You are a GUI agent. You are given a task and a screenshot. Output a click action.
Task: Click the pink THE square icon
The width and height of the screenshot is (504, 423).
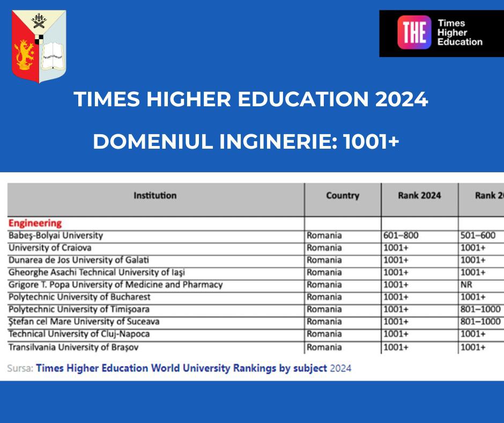click(414, 33)
